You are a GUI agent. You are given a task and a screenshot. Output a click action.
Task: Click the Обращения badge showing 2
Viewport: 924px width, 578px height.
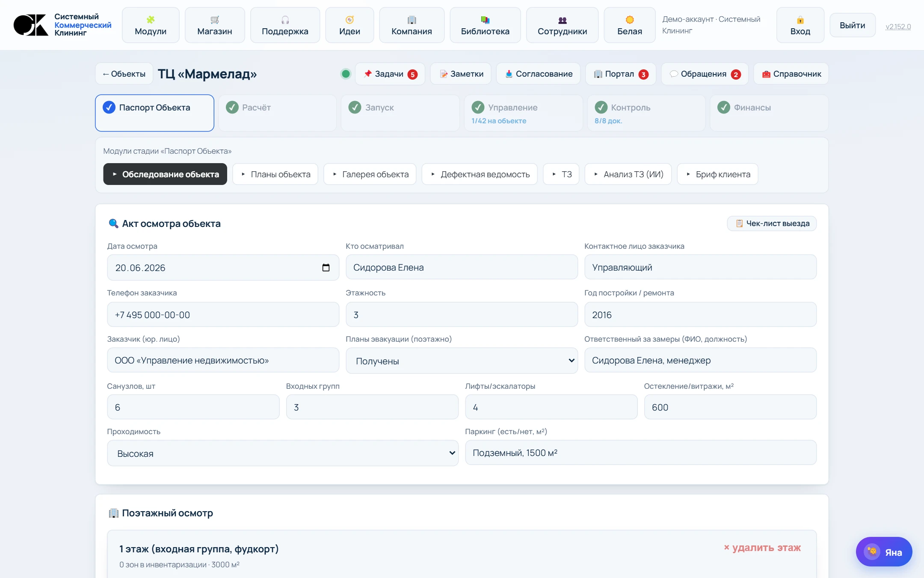coord(736,74)
